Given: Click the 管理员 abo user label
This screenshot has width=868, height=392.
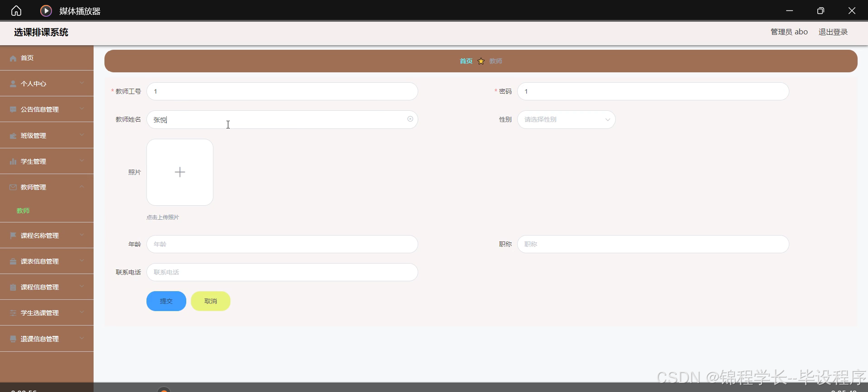Looking at the screenshot, I should (x=789, y=32).
